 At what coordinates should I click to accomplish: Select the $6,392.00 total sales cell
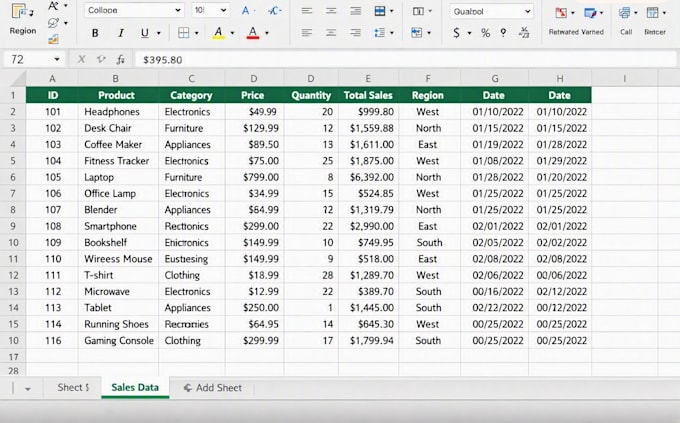coord(369,177)
